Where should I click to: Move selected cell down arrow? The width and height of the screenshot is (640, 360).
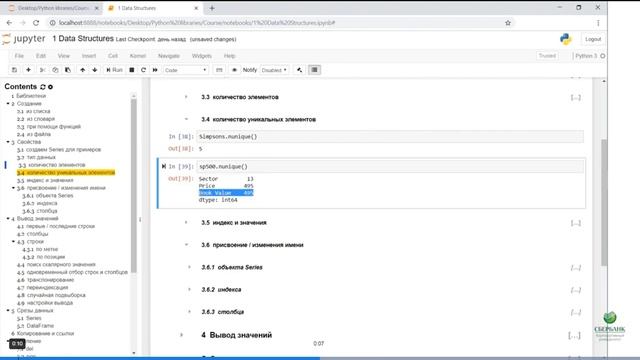click(x=95, y=70)
